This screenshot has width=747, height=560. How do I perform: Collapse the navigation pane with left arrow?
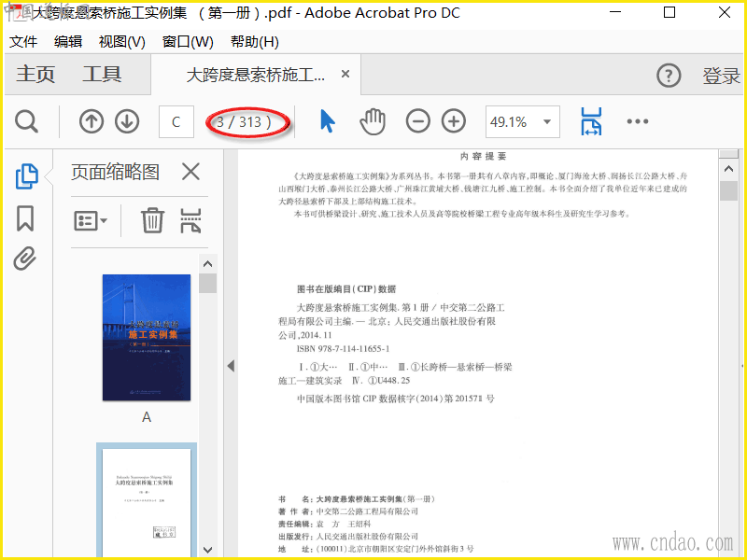(x=231, y=366)
